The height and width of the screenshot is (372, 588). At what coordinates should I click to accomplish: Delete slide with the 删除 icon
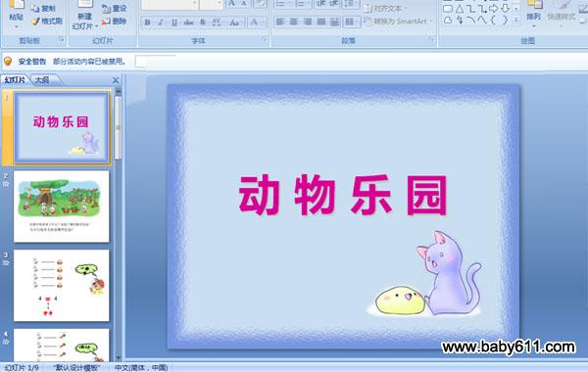coord(115,22)
